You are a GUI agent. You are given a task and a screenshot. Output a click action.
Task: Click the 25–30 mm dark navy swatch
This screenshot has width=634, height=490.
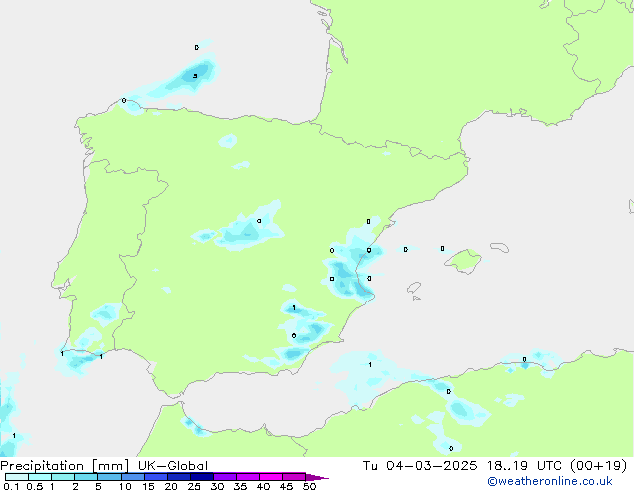(201, 477)
